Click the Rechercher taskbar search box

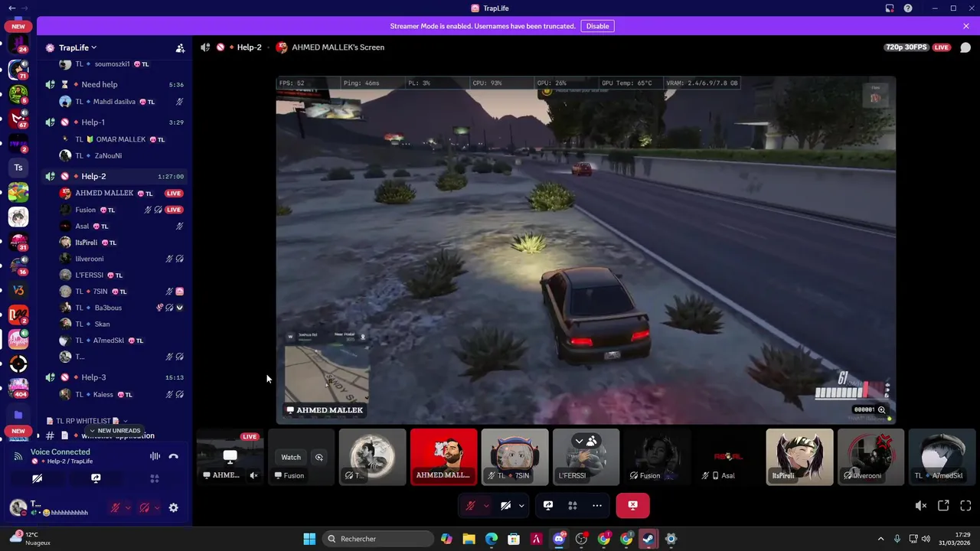[x=378, y=539]
